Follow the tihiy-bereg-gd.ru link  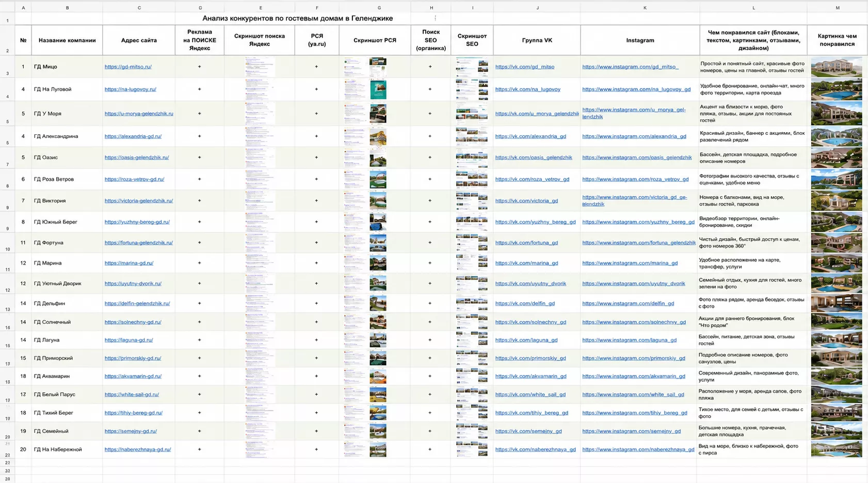coord(133,413)
